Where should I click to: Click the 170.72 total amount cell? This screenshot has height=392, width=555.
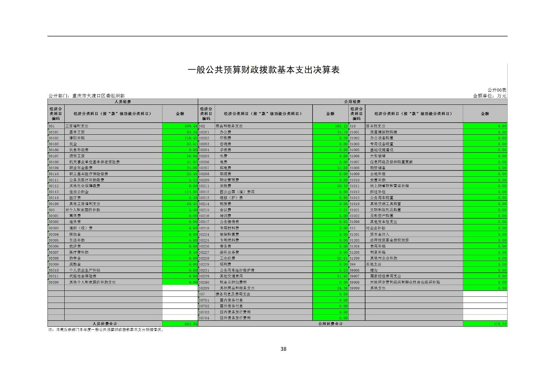click(x=485, y=324)
